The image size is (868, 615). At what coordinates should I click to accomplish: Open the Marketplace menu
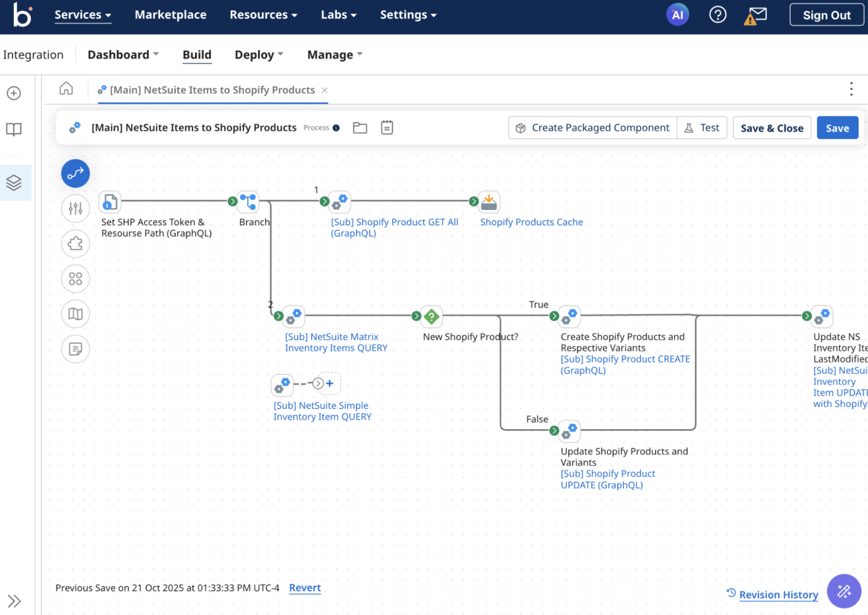tap(170, 15)
